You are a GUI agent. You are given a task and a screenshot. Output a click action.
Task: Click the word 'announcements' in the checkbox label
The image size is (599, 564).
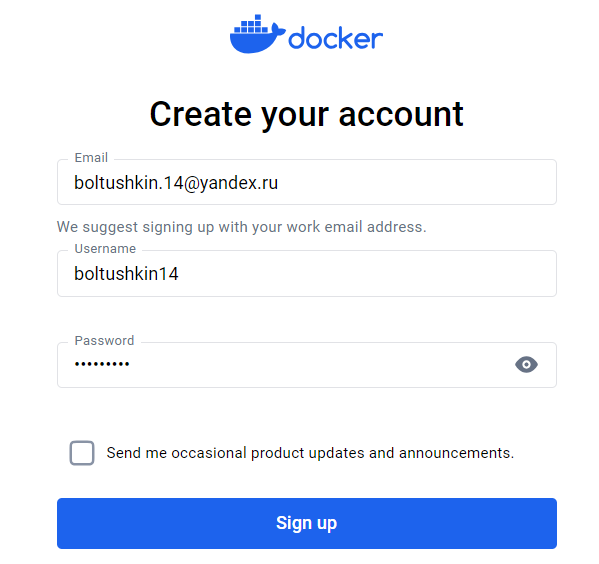click(457, 453)
